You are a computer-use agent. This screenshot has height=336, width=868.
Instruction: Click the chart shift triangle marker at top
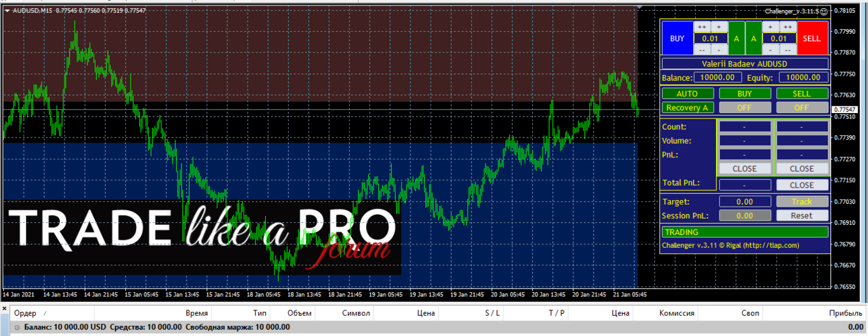coord(639,8)
